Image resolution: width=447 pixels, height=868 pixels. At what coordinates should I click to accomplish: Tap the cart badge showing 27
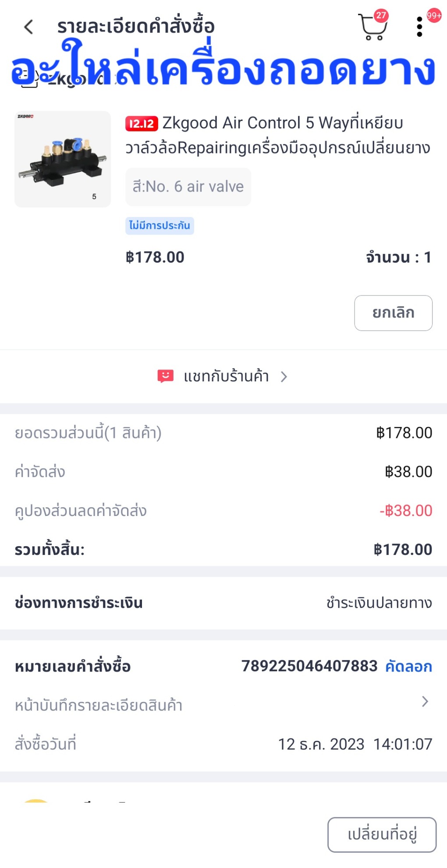[x=381, y=15]
